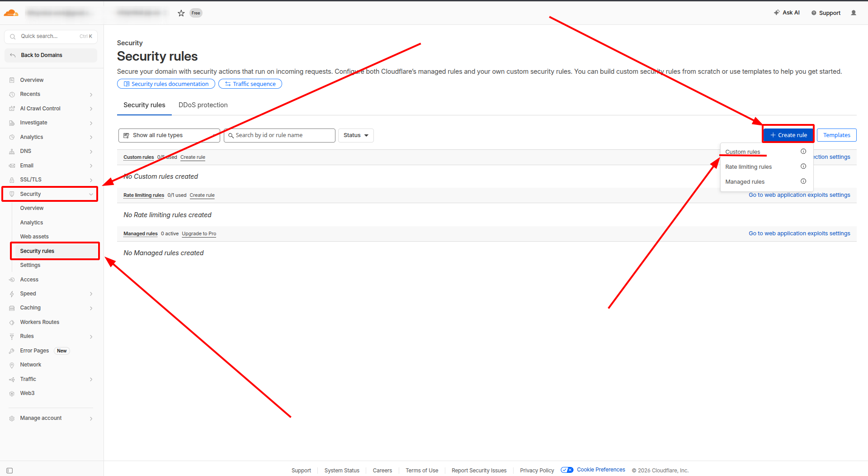Open Security rules documentation link
This screenshot has width=868, height=476.
click(166, 84)
